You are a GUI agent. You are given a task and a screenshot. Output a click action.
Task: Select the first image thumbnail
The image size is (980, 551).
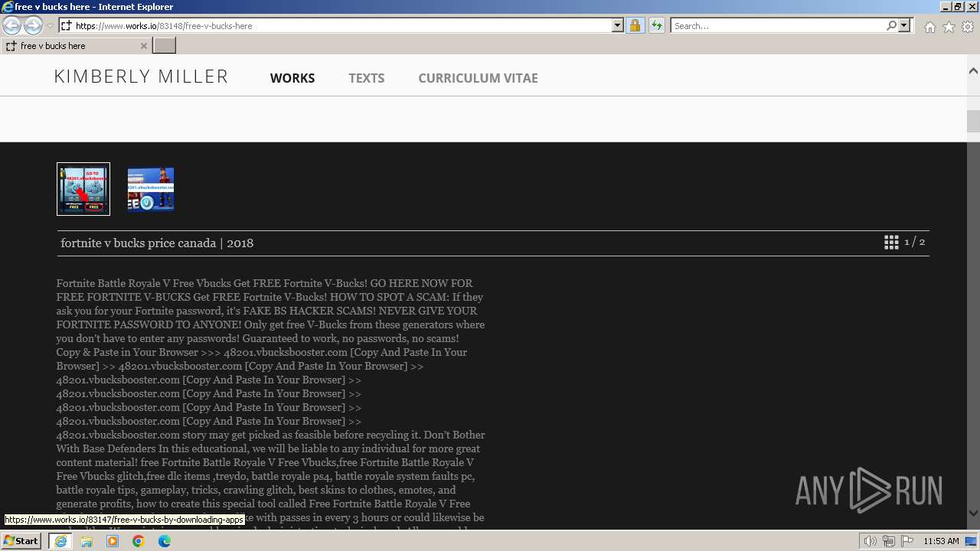[83, 189]
